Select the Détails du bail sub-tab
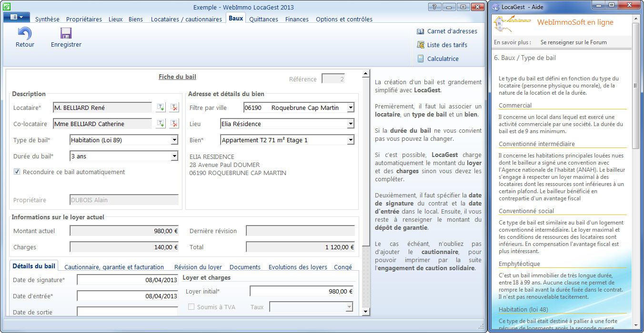This screenshot has height=333, width=644. click(x=34, y=266)
